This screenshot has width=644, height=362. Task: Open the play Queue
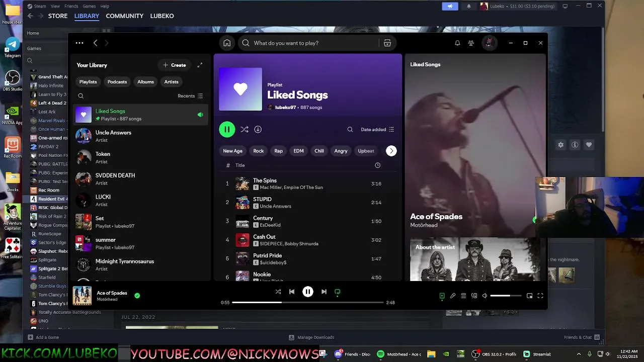coord(463,296)
